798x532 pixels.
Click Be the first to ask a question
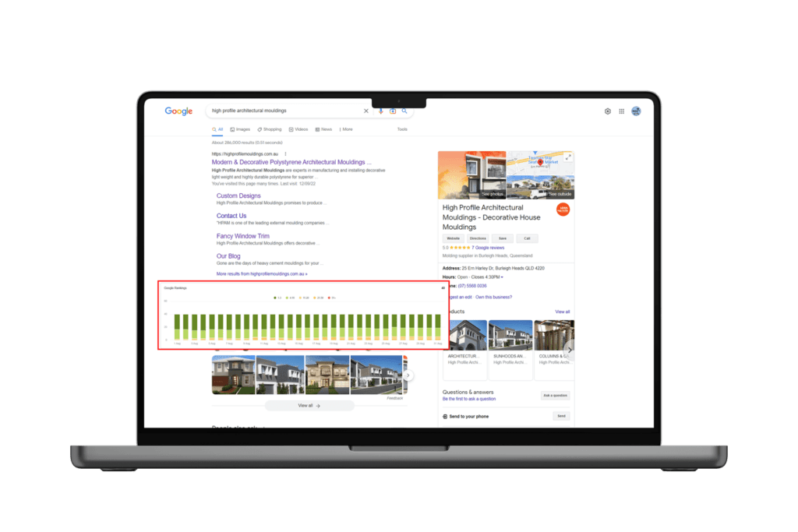468,400
